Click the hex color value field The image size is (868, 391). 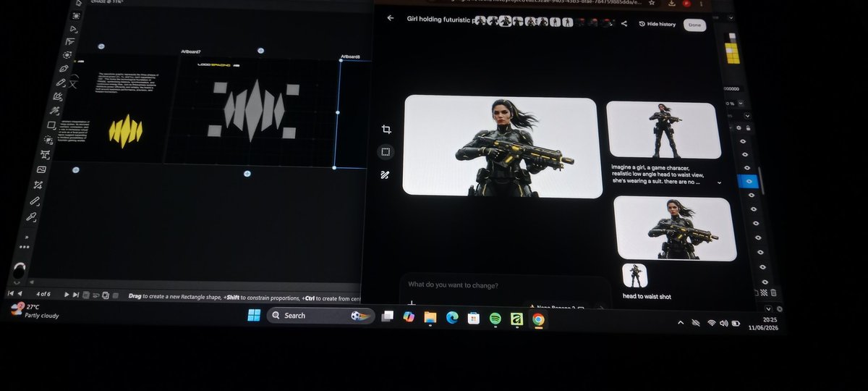click(731, 88)
